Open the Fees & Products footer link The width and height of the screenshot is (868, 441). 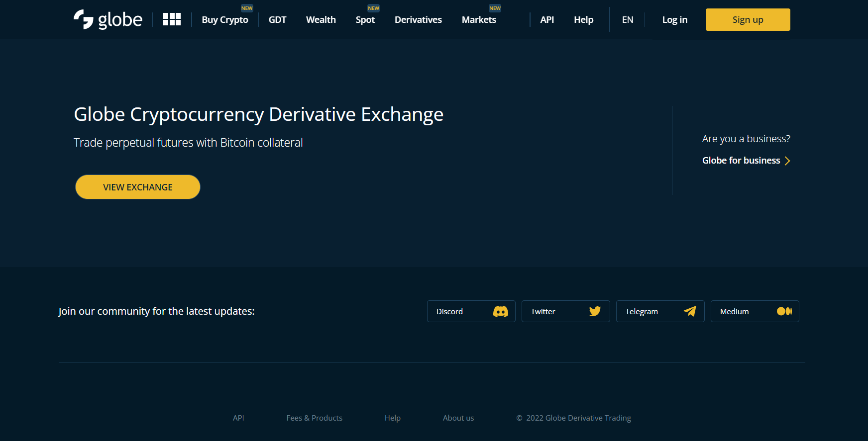coord(314,418)
